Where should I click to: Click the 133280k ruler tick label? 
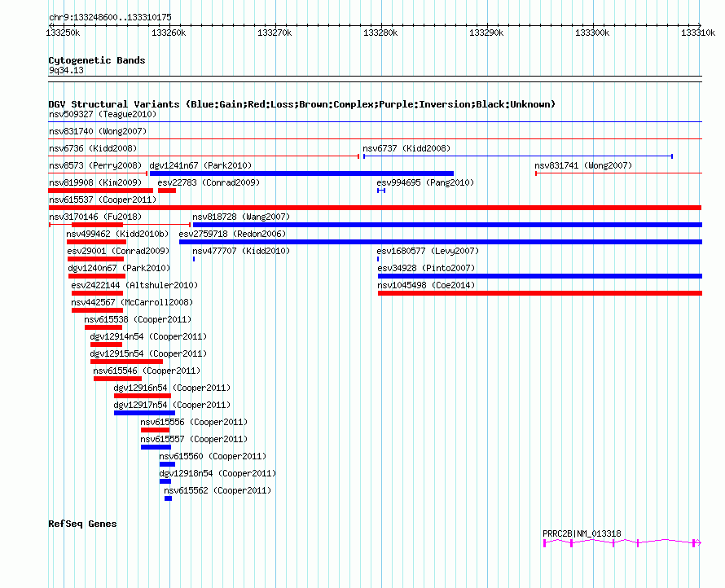pyautogui.click(x=380, y=33)
